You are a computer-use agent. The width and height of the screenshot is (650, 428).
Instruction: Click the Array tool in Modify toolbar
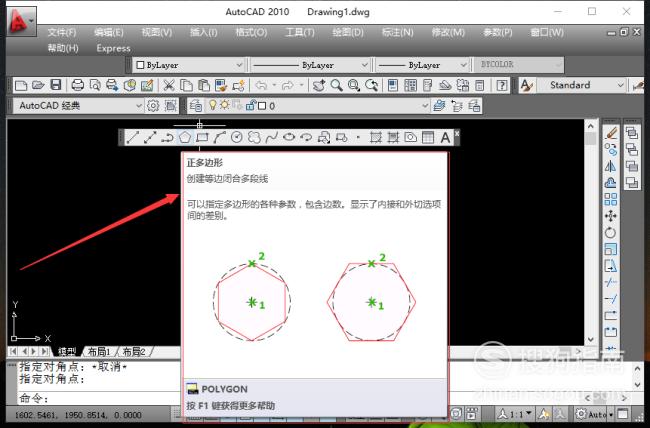pos(611,199)
